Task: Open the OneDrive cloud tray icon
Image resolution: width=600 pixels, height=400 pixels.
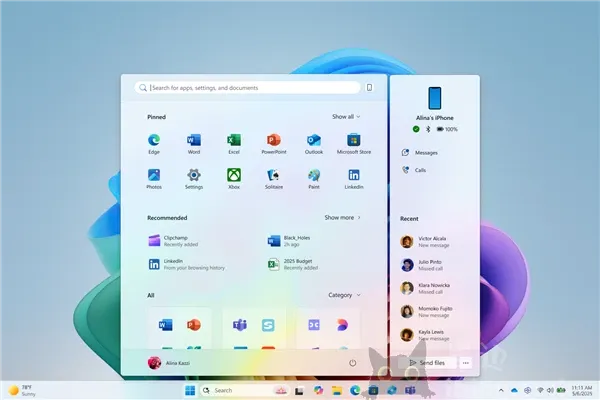Action: pos(514,390)
